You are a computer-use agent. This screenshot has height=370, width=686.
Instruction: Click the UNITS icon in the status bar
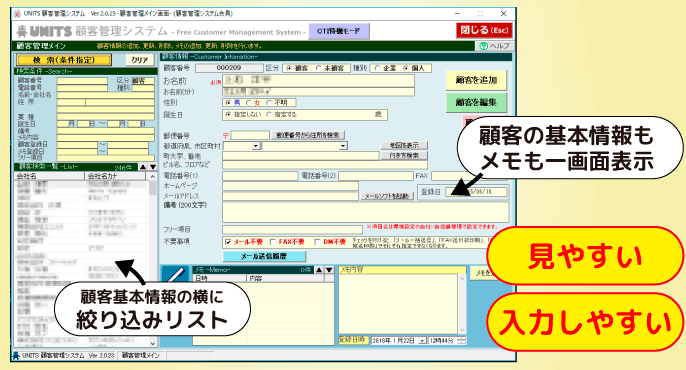coord(16,356)
